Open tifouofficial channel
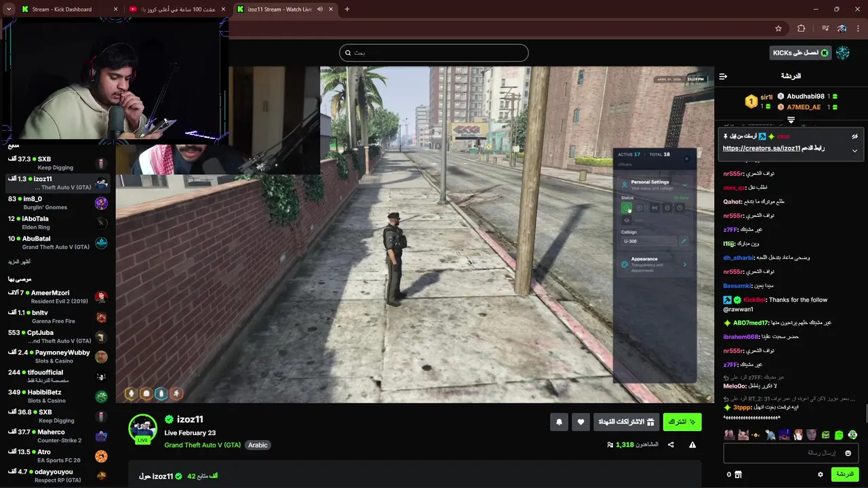 pyautogui.click(x=58, y=376)
